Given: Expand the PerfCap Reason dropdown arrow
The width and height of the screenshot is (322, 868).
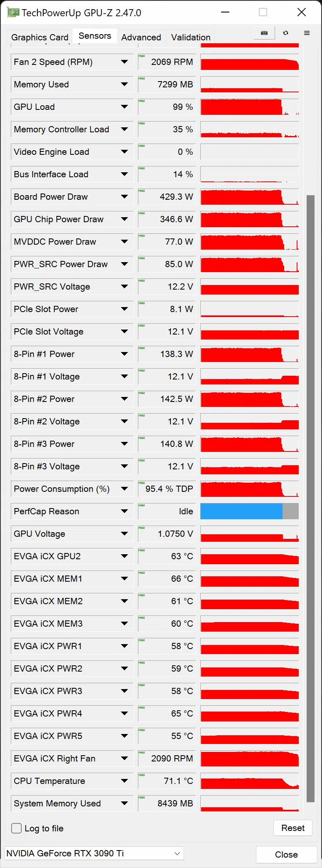Looking at the screenshot, I should pos(124,511).
